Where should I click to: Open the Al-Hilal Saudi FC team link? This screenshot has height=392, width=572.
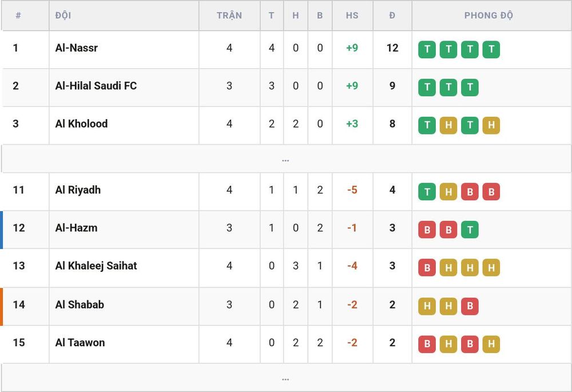point(96,86)
